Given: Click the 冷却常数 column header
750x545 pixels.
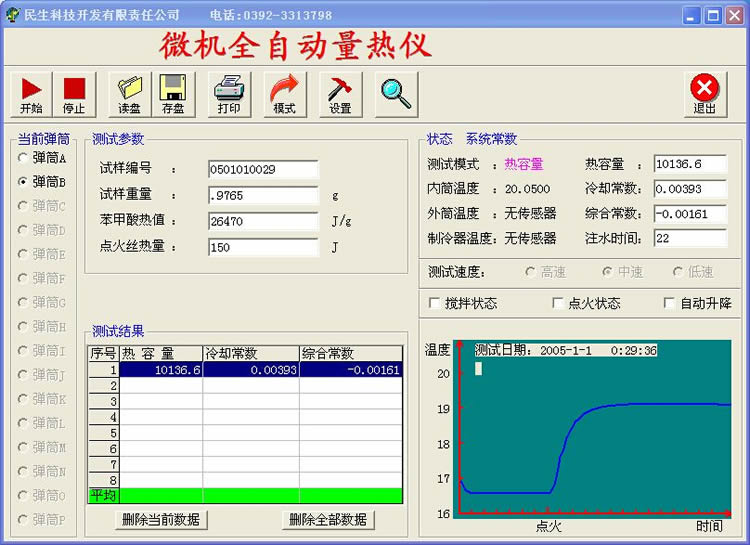Looking at the screenshot, I should point(251,354).
